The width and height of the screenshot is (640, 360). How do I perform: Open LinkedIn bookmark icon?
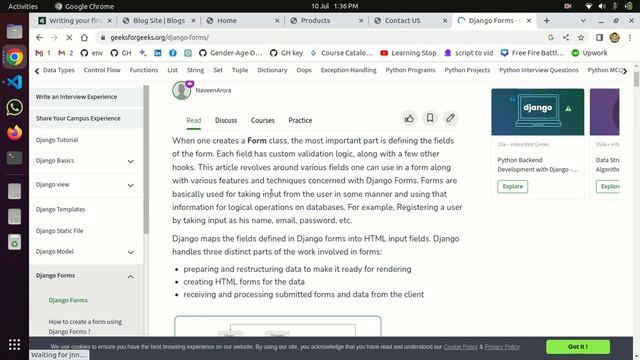pos(158,53)
